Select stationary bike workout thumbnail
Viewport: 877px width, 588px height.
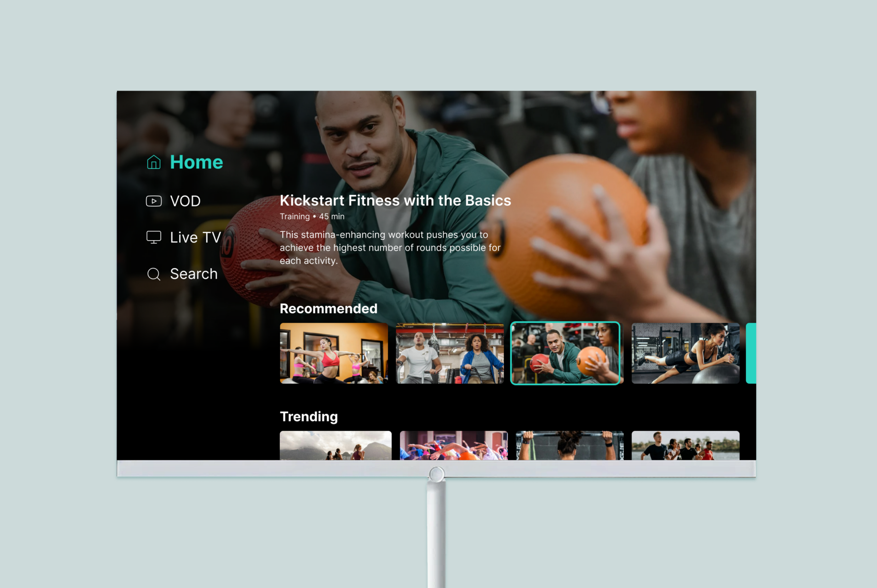(450, 353)
